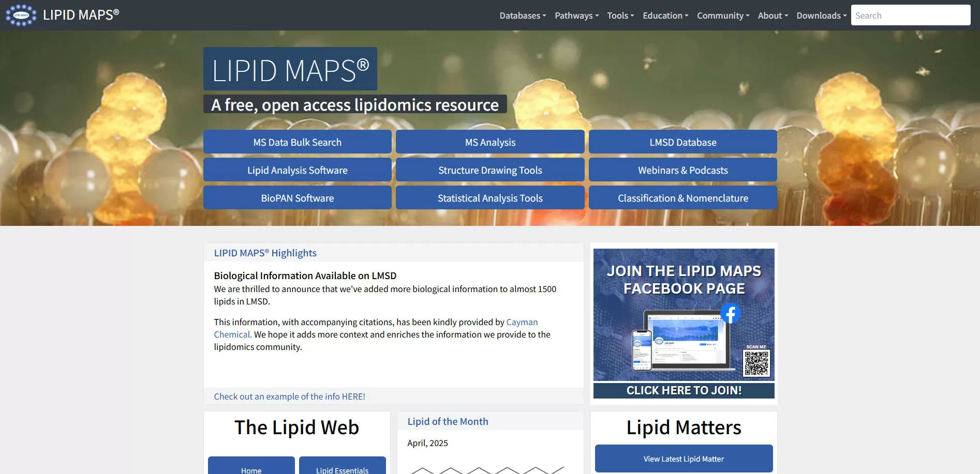Click the 'CLICK HERE TO JOIN!' Facebook banner
Image resolution: width=980 pixels, height=474 pixels.
pos(684,390)
